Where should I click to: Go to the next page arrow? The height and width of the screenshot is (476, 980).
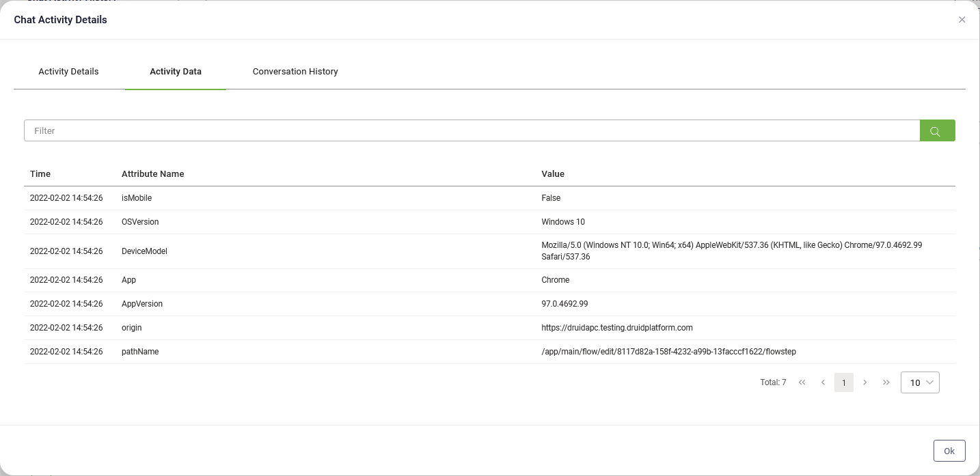pyautogui.click(x=865, y=382)
